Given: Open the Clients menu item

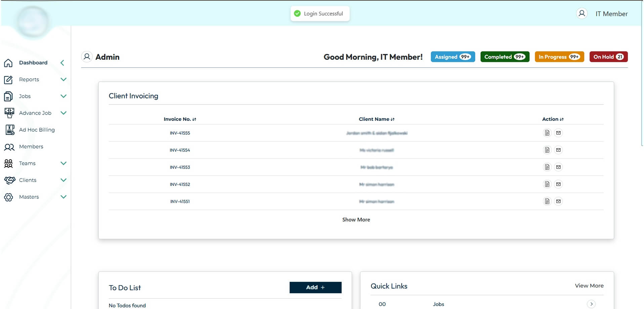Looking at the screenshot, I should tap(28, 180).
